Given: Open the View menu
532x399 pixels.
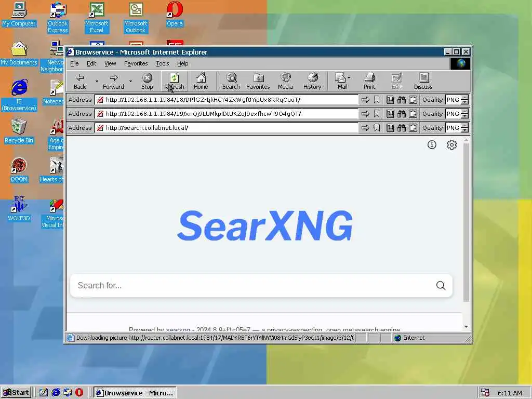Looking at the screenshot, I should pyautogui.click(x=110, y=63).
